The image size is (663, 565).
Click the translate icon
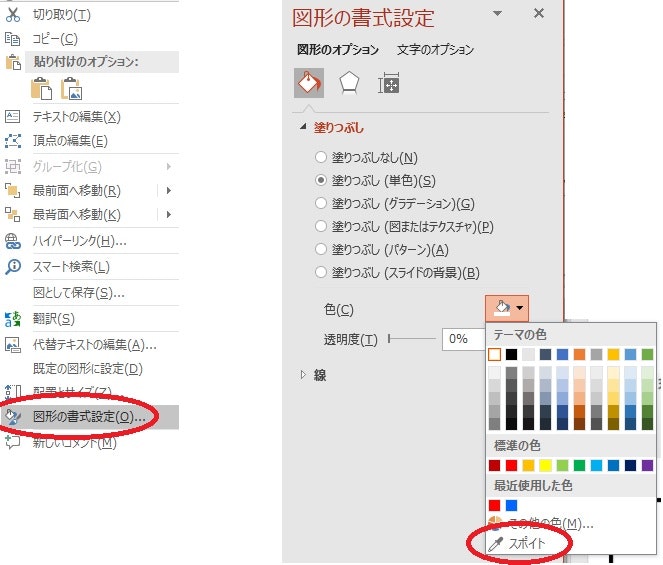(x=13, y=319)
